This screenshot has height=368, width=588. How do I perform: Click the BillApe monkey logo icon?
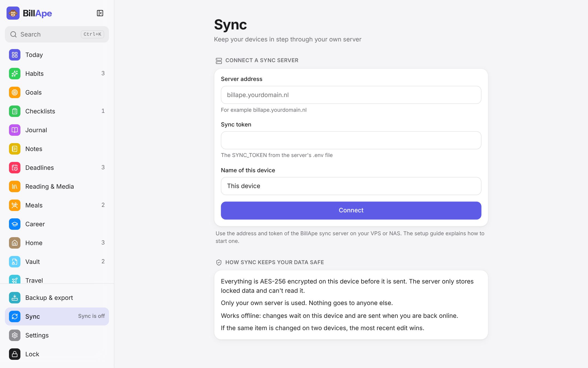point(13,13)
